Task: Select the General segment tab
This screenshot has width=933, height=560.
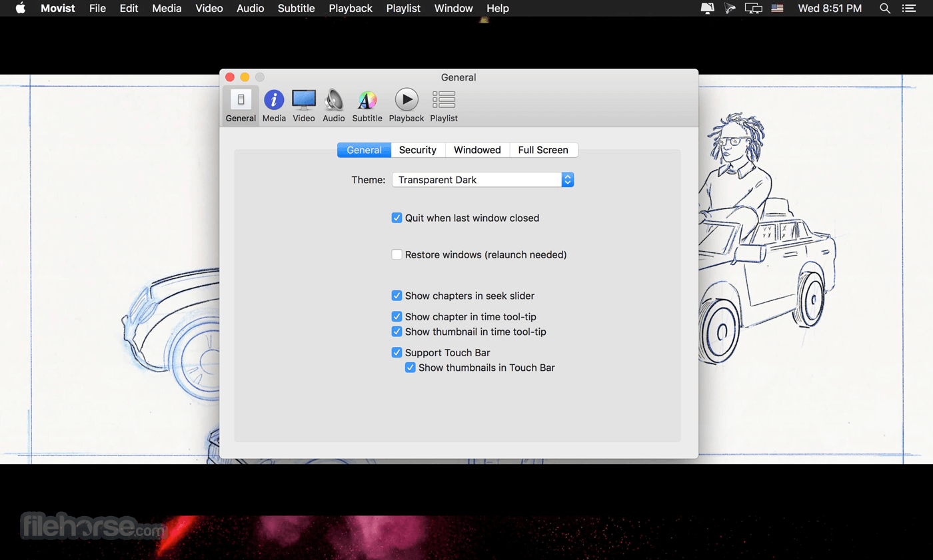Action: (x=364, y=150)
